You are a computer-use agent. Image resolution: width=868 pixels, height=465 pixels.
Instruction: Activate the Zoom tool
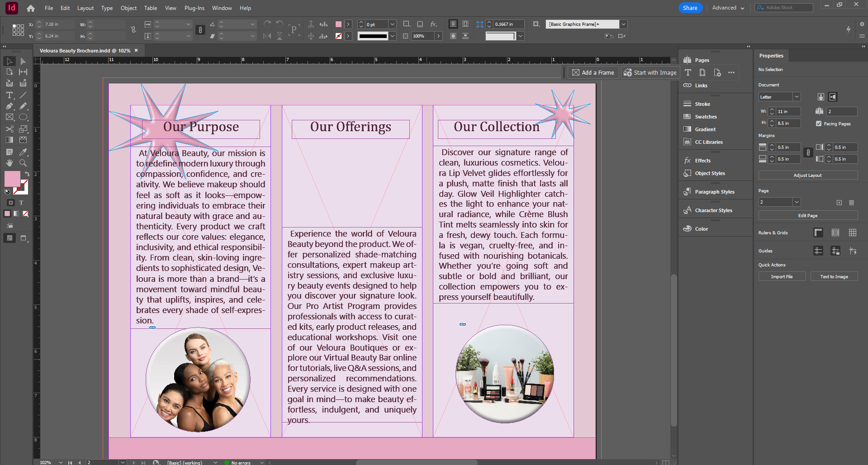tap(23, 163)
